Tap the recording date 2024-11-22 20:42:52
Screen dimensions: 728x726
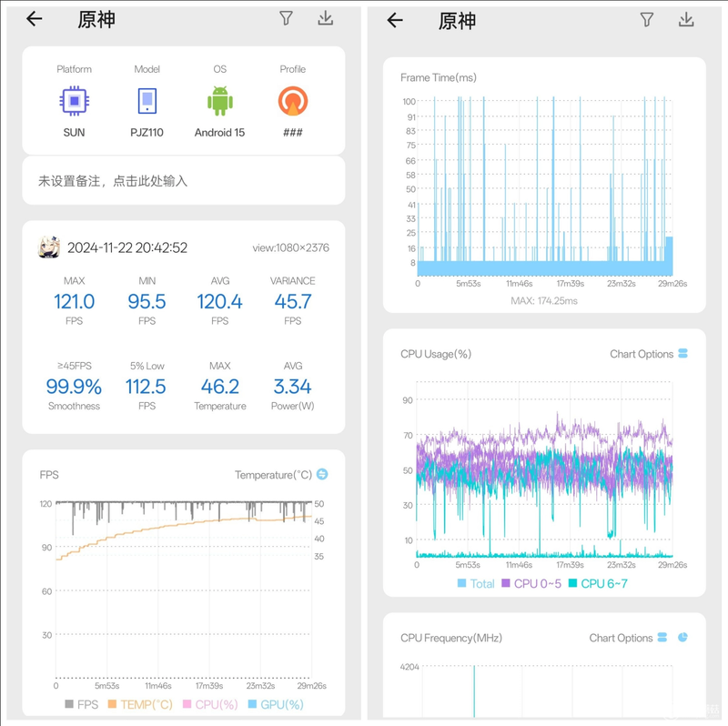click(127, 247)
